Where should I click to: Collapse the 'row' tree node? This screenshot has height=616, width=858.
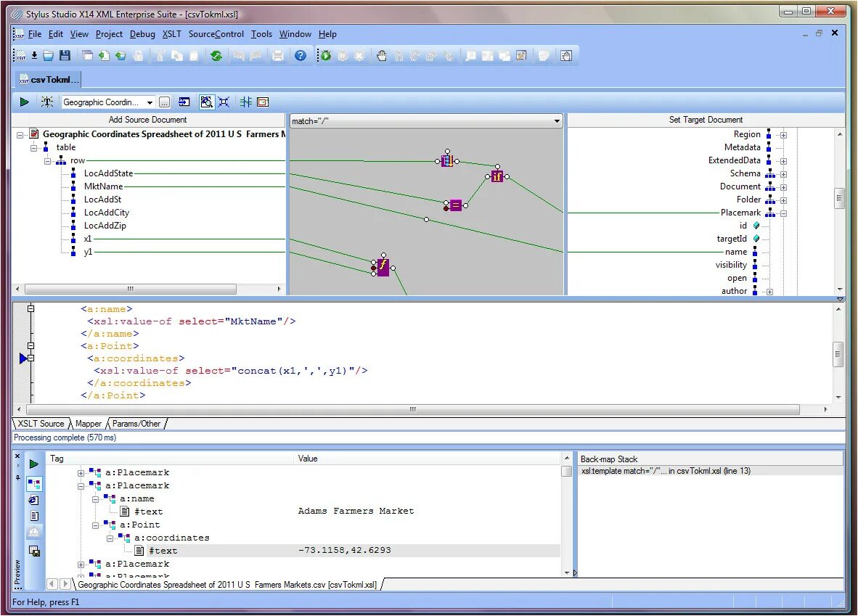48,161
